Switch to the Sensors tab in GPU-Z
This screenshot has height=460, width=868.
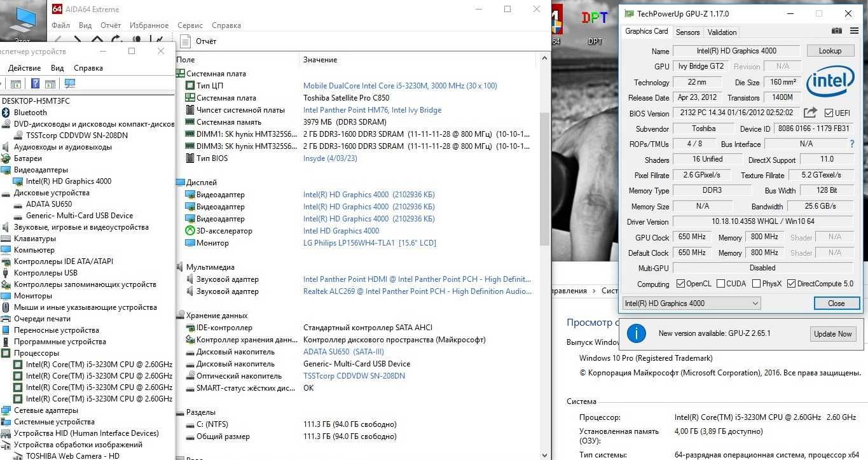(x=687, y=32)
